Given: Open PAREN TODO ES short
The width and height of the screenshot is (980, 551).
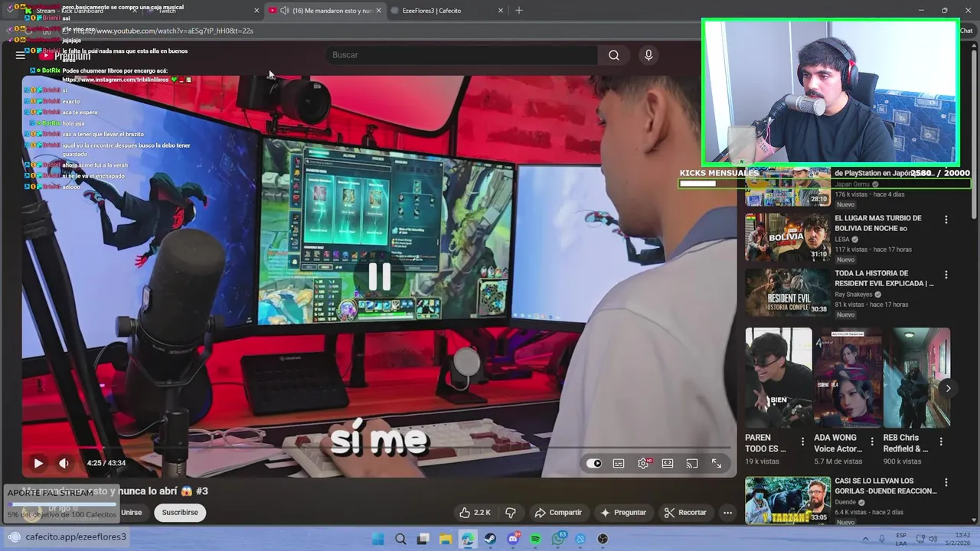Looking at the screenshot, I should pos(779,377).
